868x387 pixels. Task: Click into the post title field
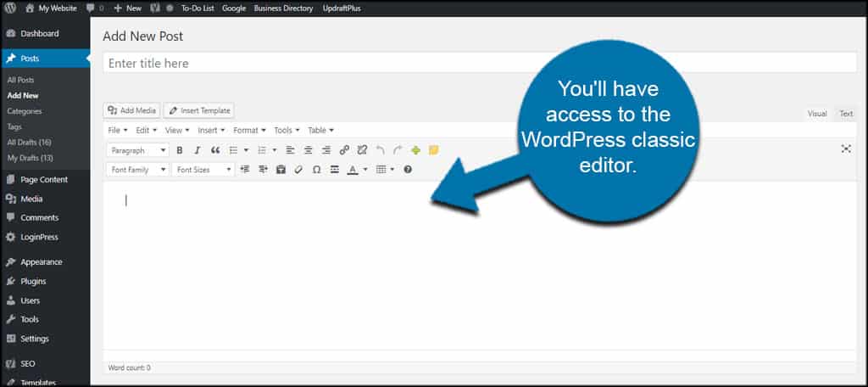[480, 63]
